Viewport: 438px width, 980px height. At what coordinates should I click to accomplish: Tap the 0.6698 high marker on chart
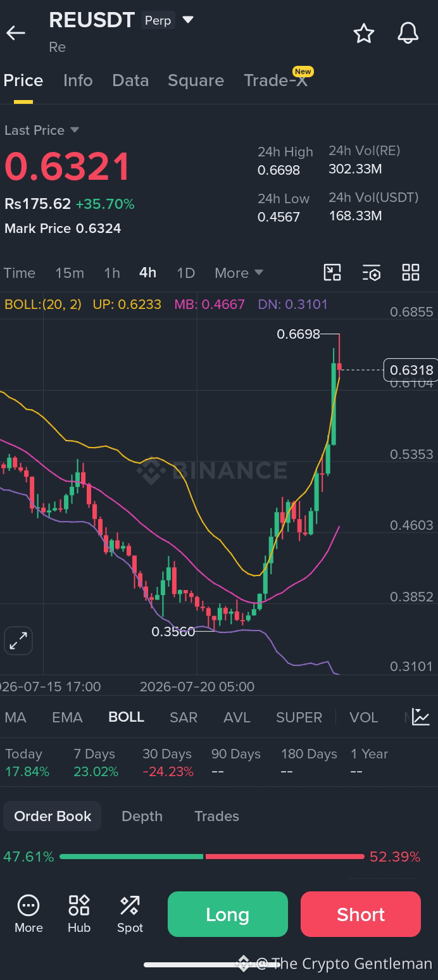[298, 334]
